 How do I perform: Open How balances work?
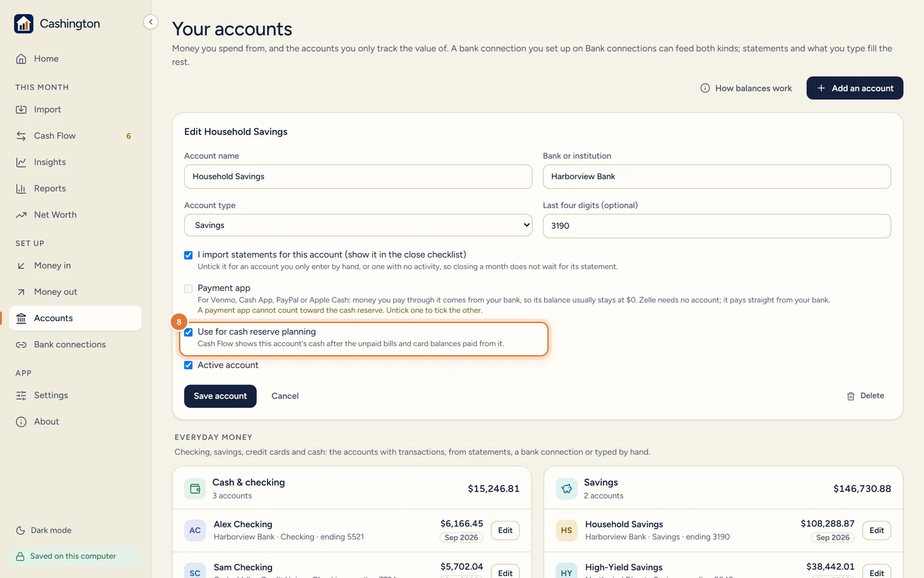746,88
